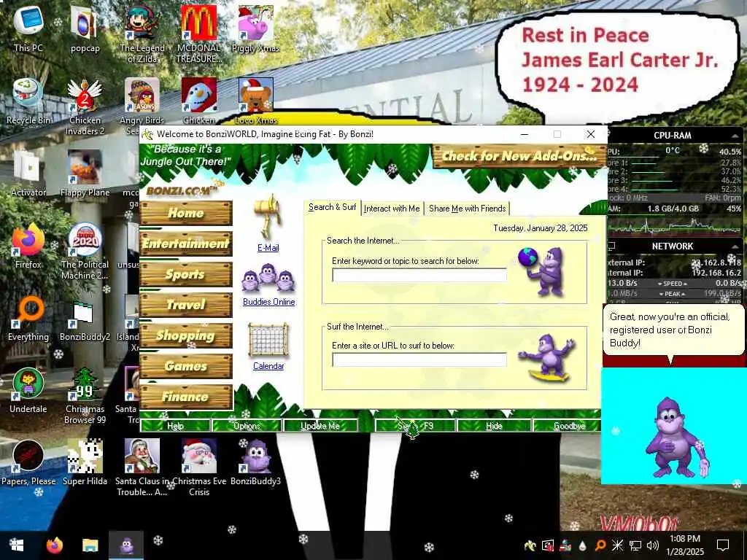The image size is (747, 560).
Task: Click the Update Me button
Action: pyautogui.click(x=320, y=426)
